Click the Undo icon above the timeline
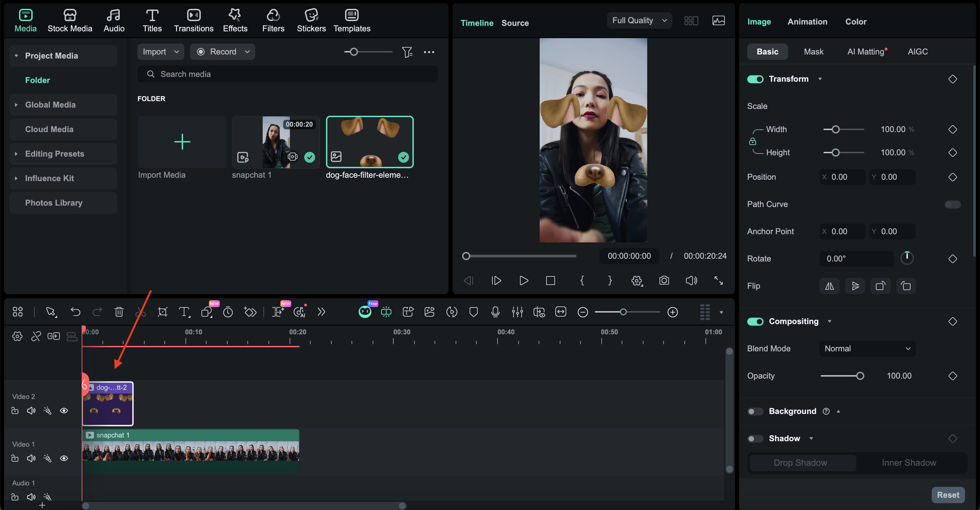The image size is (980, 510). coord(75,312)
